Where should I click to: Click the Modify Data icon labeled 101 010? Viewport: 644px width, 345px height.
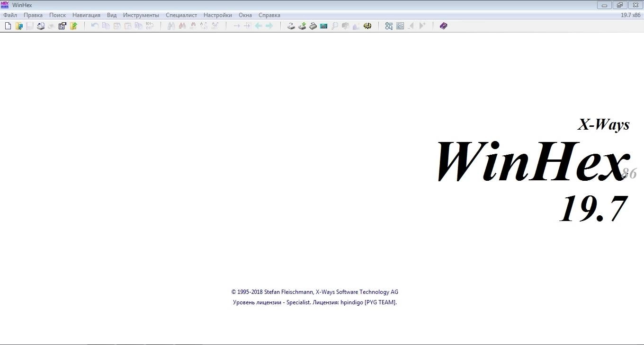click(149, 26)
